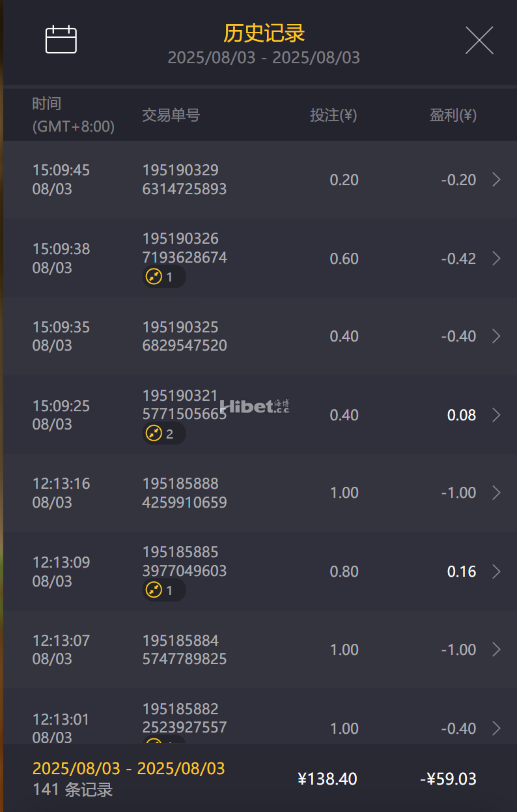Click free-spin badge on order 5771505665

[163, 434]
